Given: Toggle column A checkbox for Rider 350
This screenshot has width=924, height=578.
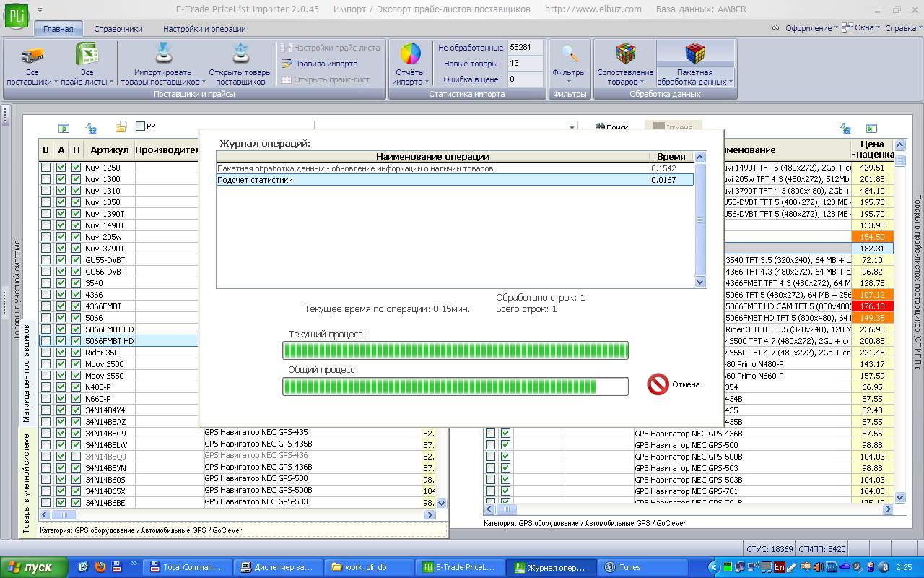Looking at the screenshot, I should pos(61,353).
